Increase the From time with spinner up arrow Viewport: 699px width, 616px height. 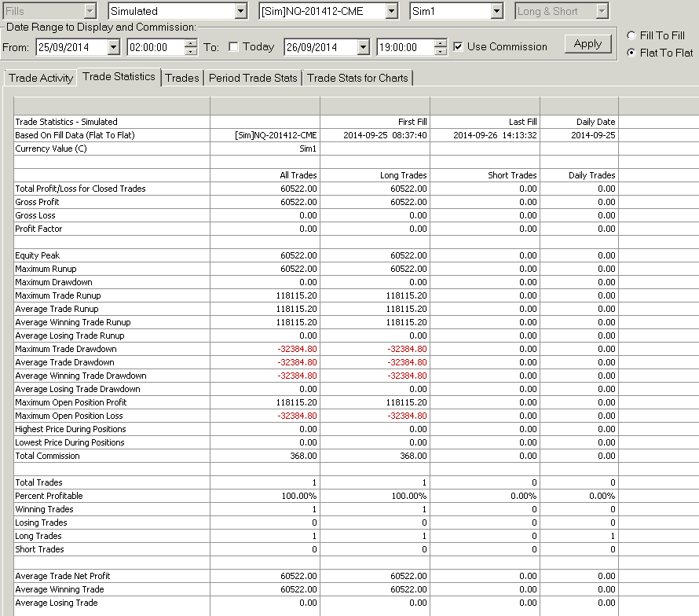pyautogui.click(x=190, y=43)
